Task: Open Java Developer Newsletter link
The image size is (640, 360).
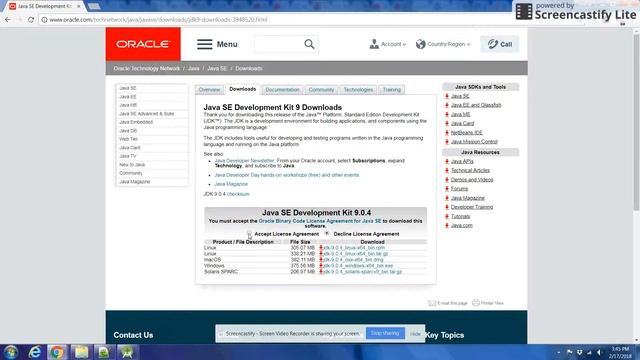Action: [244, 161]
